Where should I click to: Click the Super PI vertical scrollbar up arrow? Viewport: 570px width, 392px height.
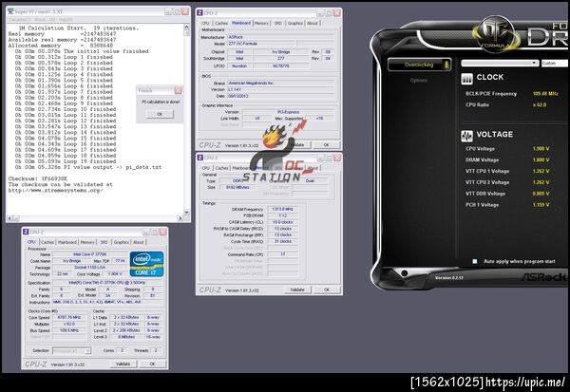click(186, 27)
